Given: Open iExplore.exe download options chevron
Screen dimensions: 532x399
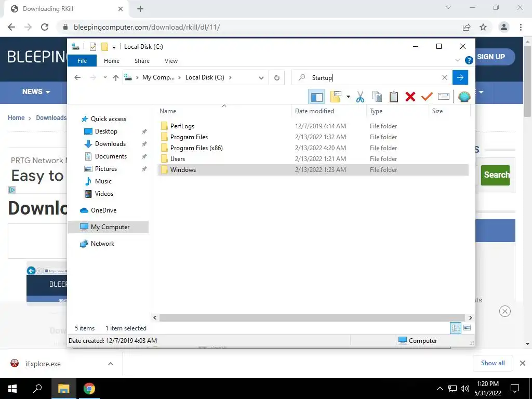Looking at the screenshot, I should [x=110, y=364].
